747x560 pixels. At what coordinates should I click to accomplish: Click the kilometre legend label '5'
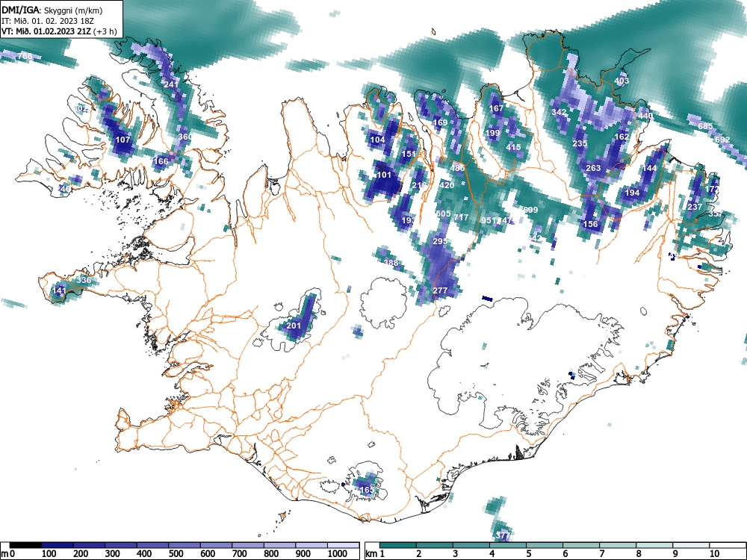[x=528, y=554]
